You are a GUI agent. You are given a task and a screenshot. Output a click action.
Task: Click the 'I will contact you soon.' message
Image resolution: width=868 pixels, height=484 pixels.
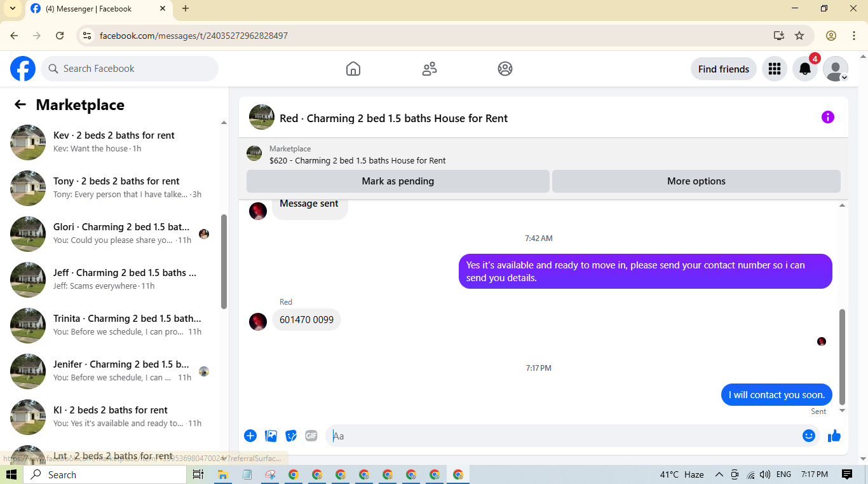776,395
